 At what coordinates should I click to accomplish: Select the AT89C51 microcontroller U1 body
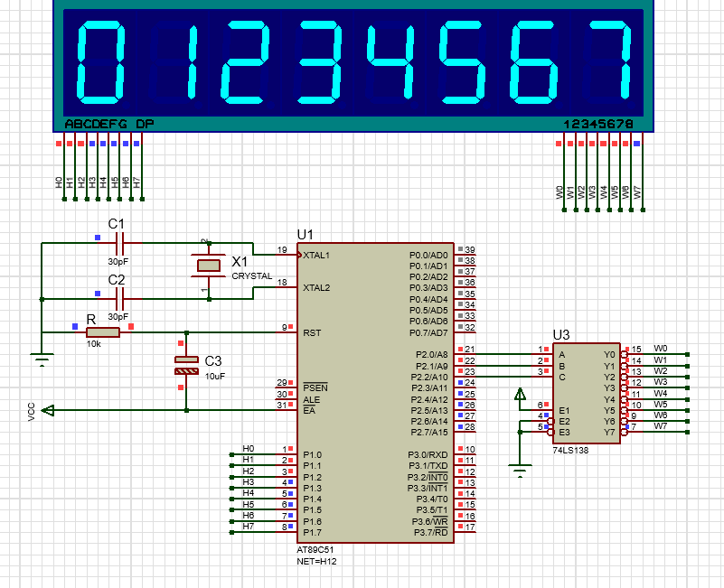click(x=375, y=392)
